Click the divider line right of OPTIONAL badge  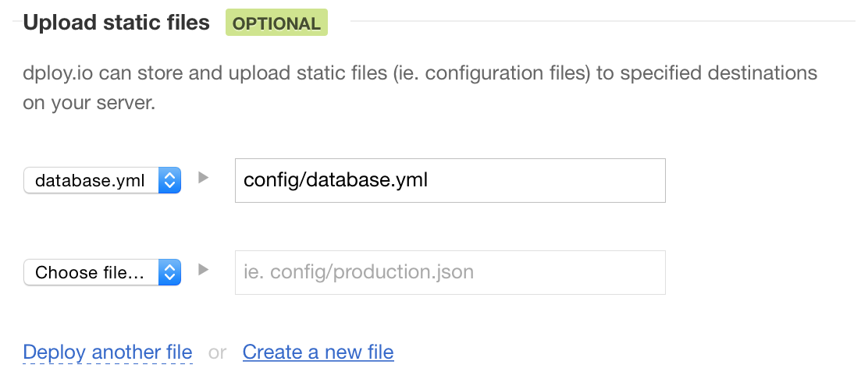593,21
